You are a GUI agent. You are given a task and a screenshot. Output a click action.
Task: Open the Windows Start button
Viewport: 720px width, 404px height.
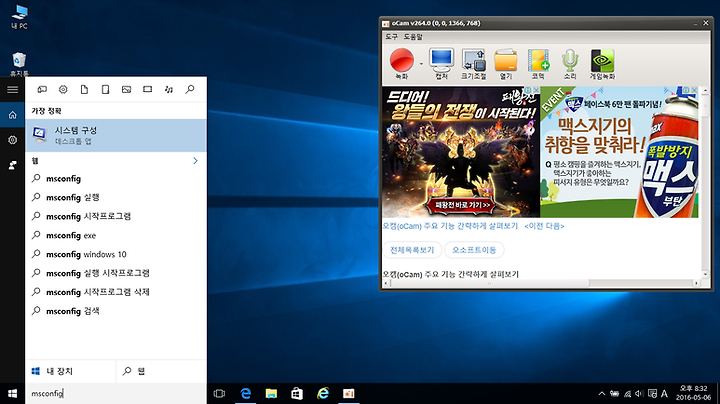pos(12,393)
